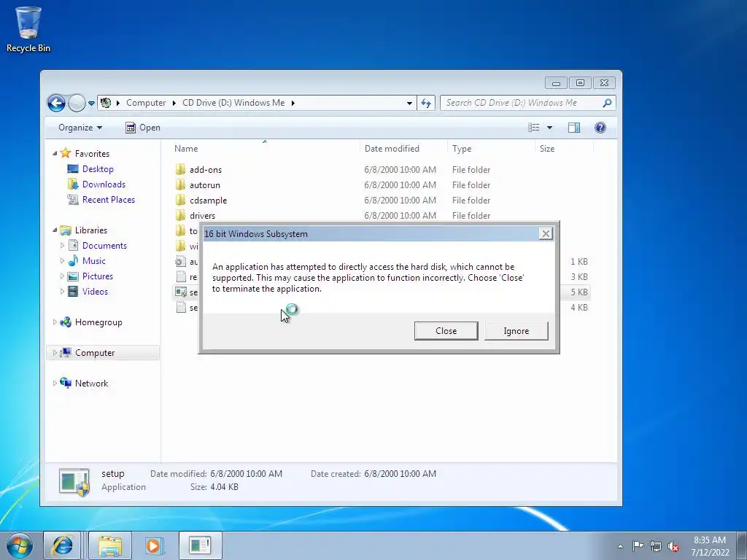Expand the Network node

(55, 384)
